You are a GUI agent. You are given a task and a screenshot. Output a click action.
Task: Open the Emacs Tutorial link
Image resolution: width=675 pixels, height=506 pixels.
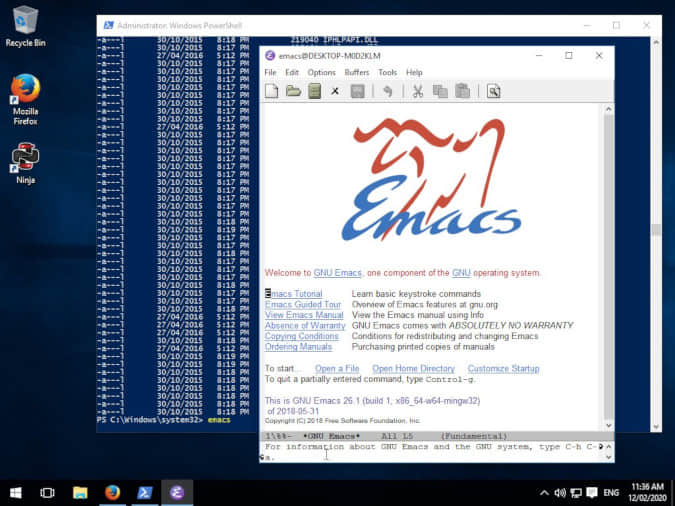coord(295,294)
